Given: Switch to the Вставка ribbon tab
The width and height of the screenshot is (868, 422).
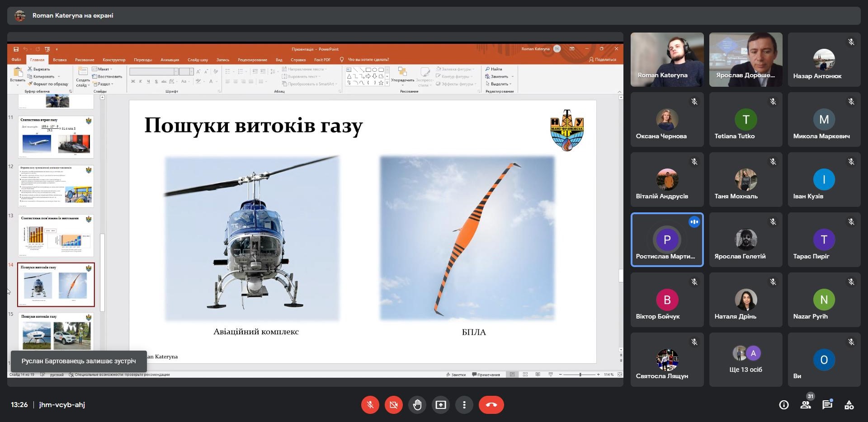Looking at the screenshot, I should 60,60.
